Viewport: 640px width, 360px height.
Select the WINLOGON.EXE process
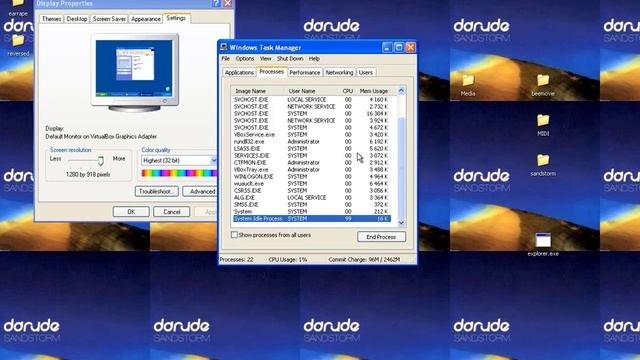click(x=311, y=177)
